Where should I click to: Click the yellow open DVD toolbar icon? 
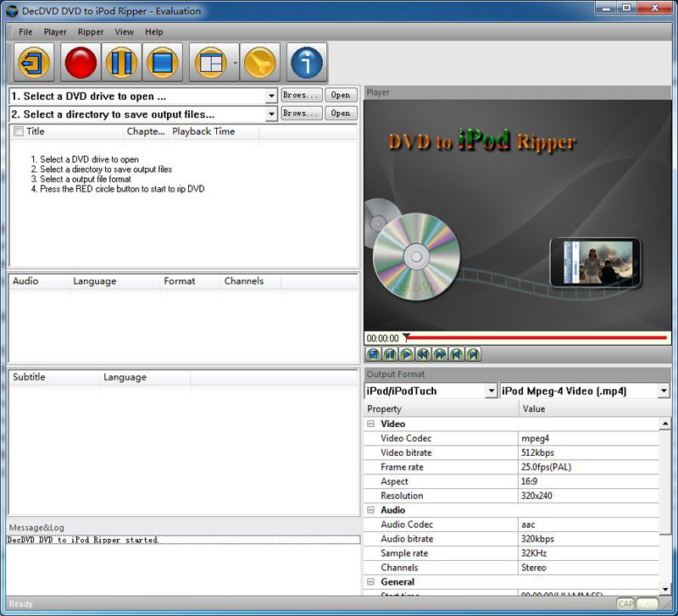tap(34, 63)
